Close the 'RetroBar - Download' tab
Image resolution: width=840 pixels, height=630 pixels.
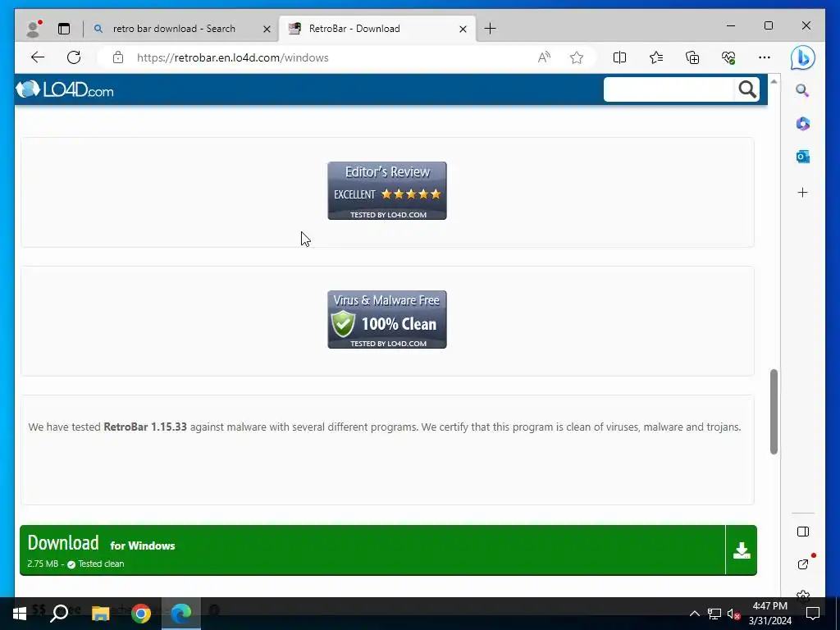tap(463, 29)
